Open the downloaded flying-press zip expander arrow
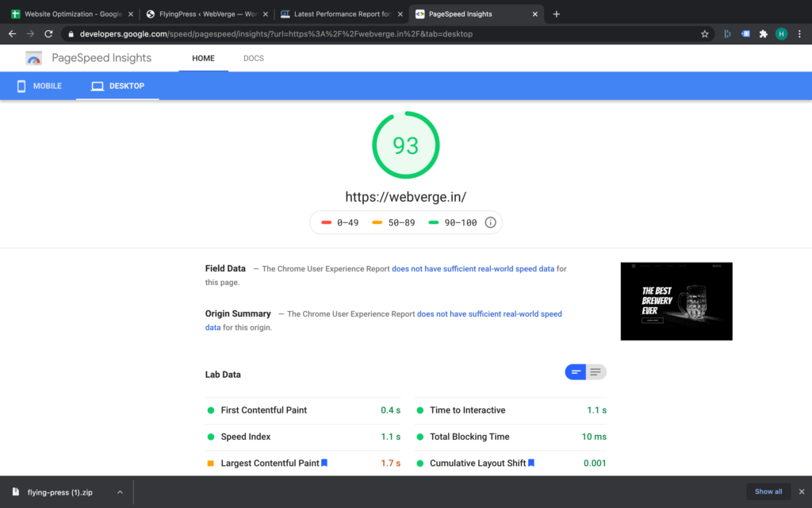Viewport: 812px width, 508px height. [x=120, y=491]
